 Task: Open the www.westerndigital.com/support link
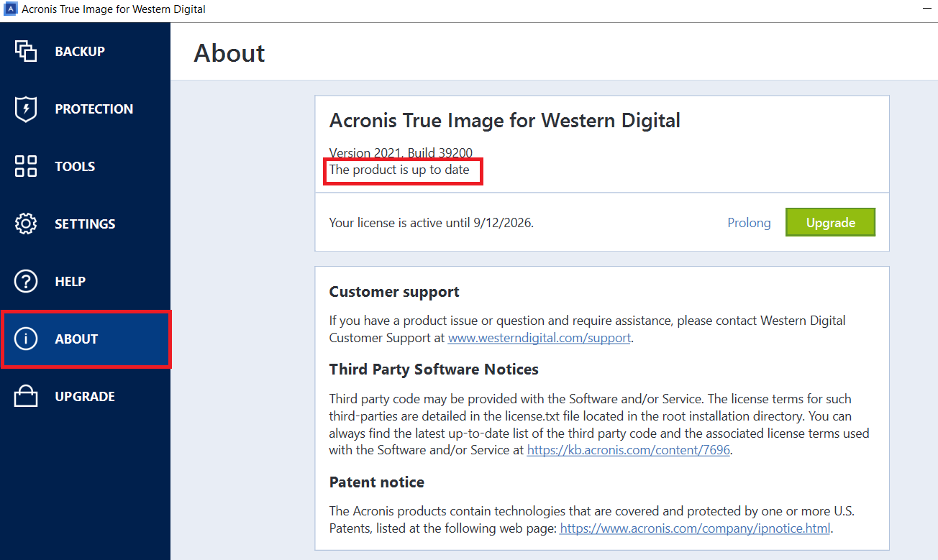click(539, 337)
